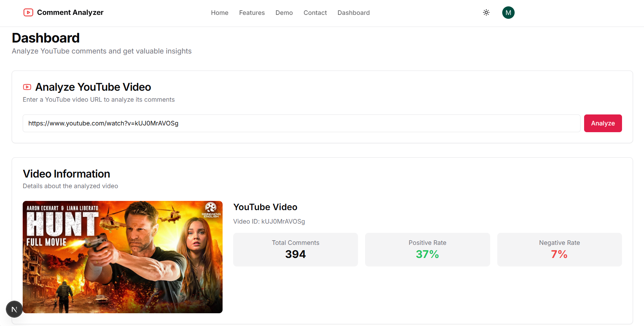Select the Dashboard navigation item

coord(353,13)
